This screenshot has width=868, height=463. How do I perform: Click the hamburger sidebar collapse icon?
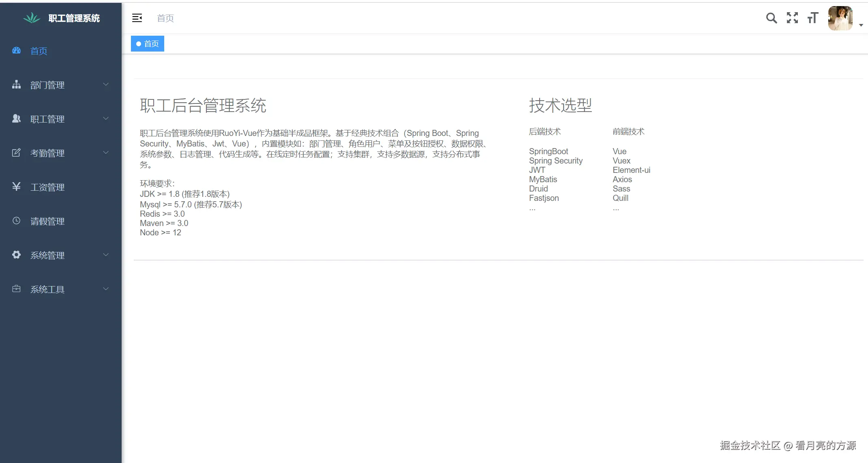tap(137, 18)
